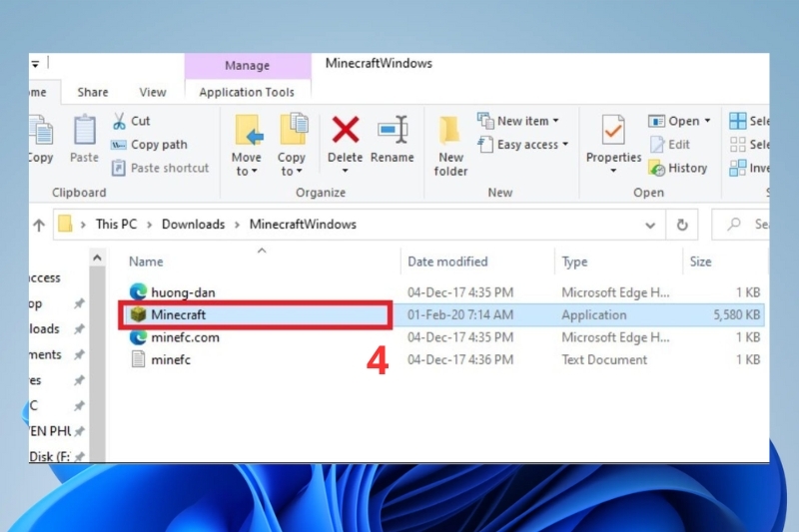
Task: Click the New item icon
Action: coord(485,121)
